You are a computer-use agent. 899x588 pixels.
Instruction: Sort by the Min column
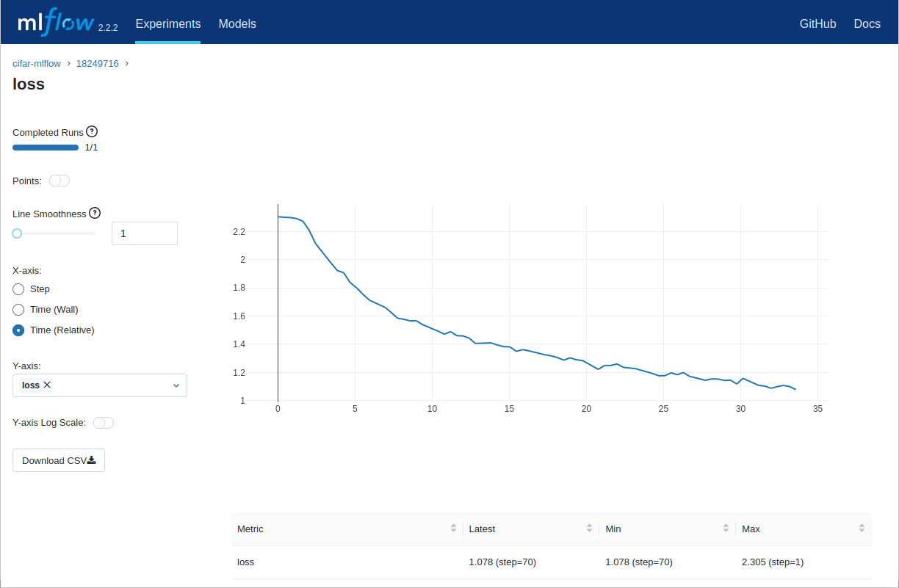click(726, 529)
